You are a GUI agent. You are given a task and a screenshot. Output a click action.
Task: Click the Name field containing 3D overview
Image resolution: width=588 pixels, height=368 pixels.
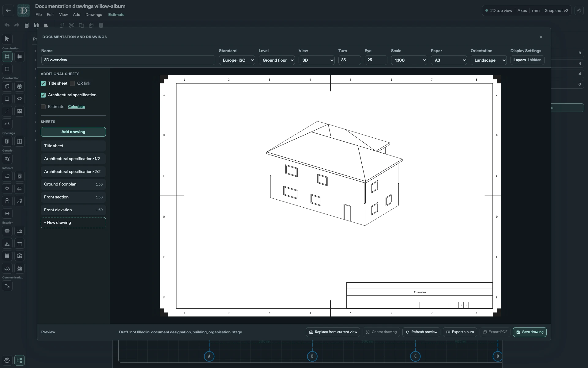click(x=128, y=60)
